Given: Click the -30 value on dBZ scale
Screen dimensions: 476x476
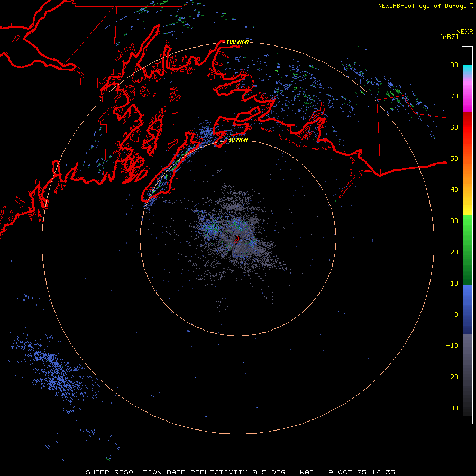Looking at the screenshot, I should tap(452, 408).
